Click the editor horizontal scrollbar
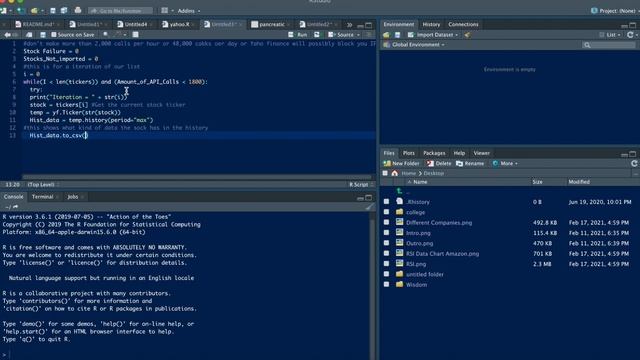Image resolution: width=640 pixels, height=360 pixels. (x=196, y=177)
